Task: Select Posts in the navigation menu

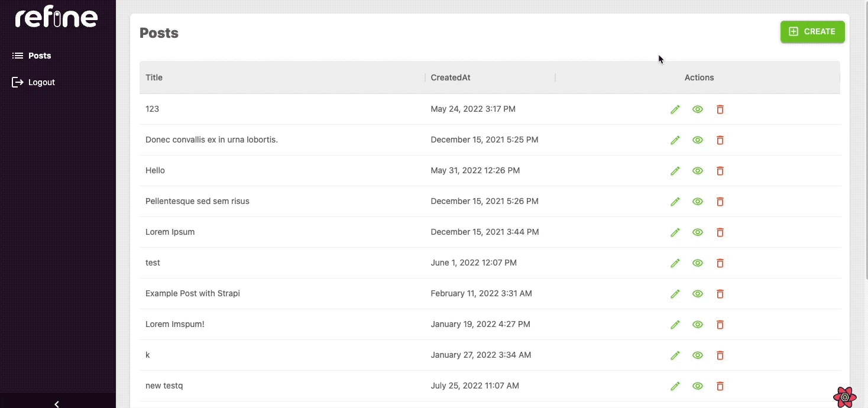Action: tap(40, 55)
